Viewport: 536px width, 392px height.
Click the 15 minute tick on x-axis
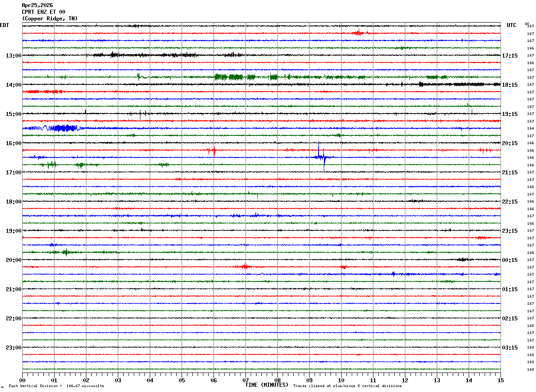point(501,380)
